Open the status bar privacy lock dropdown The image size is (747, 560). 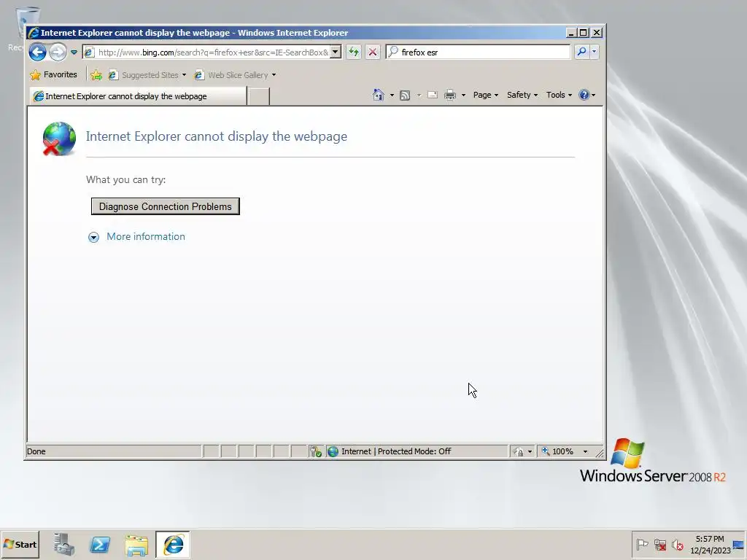[522, 451]
